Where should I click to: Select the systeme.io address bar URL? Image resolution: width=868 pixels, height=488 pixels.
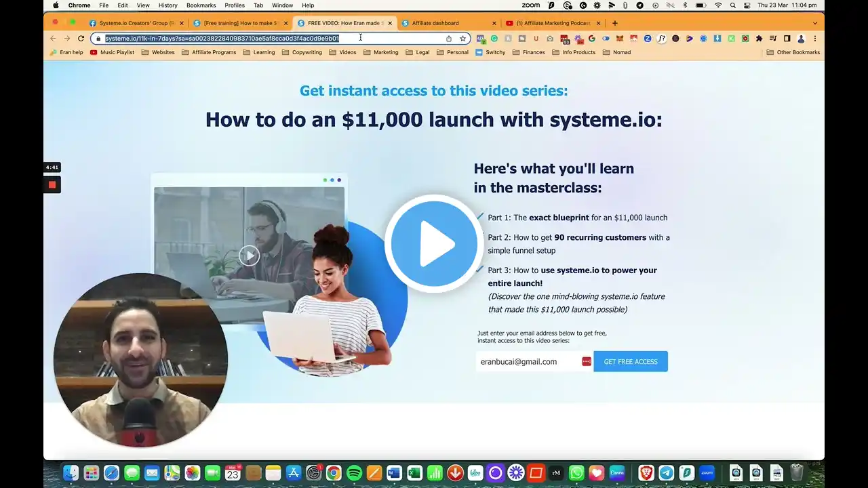coord(222,39)
